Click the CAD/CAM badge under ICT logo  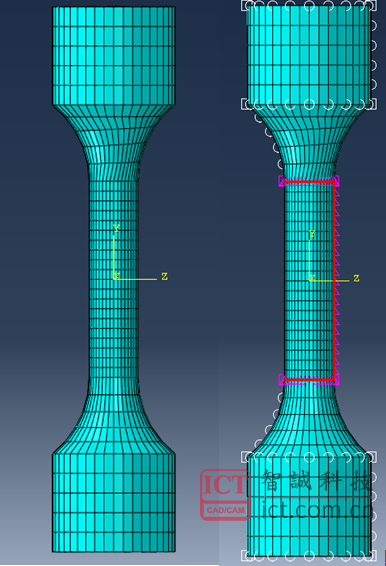pos(226,510)
